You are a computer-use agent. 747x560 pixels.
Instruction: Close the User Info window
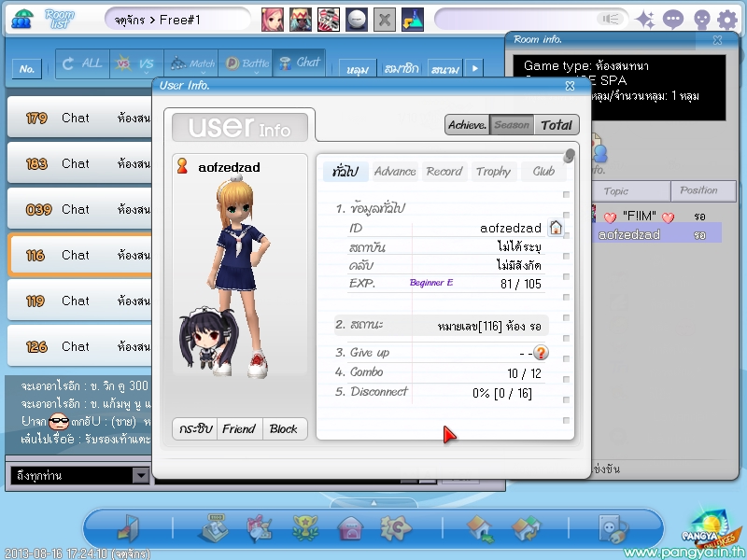pos(570,86)
